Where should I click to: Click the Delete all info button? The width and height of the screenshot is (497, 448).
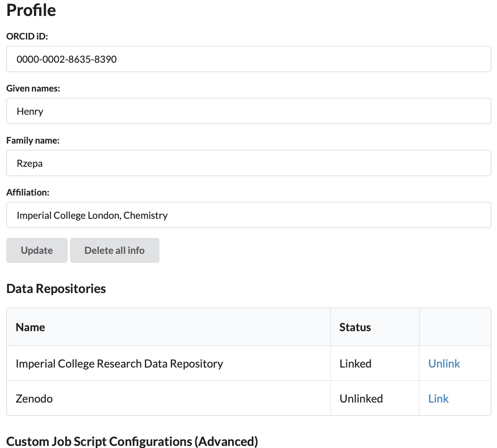click(x=114, y=250)
